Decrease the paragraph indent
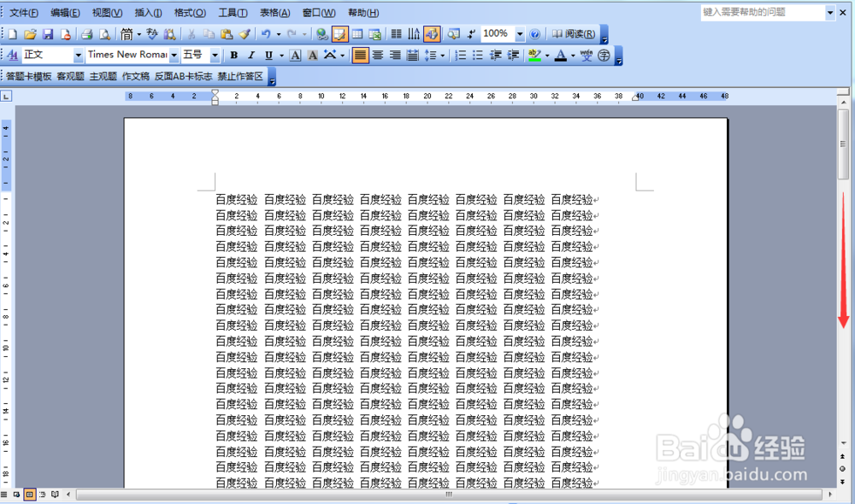 495,55
